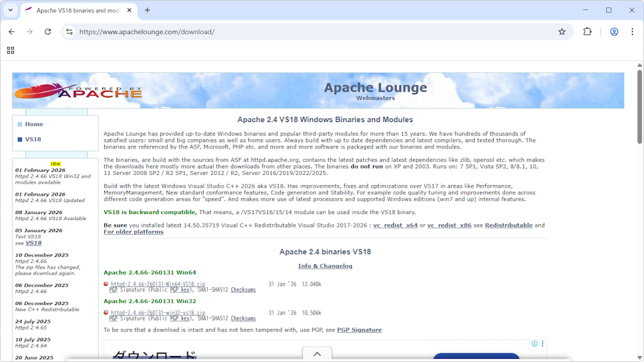Close the Apache VS18 binaries tab
644x362 pixels.
129,10
